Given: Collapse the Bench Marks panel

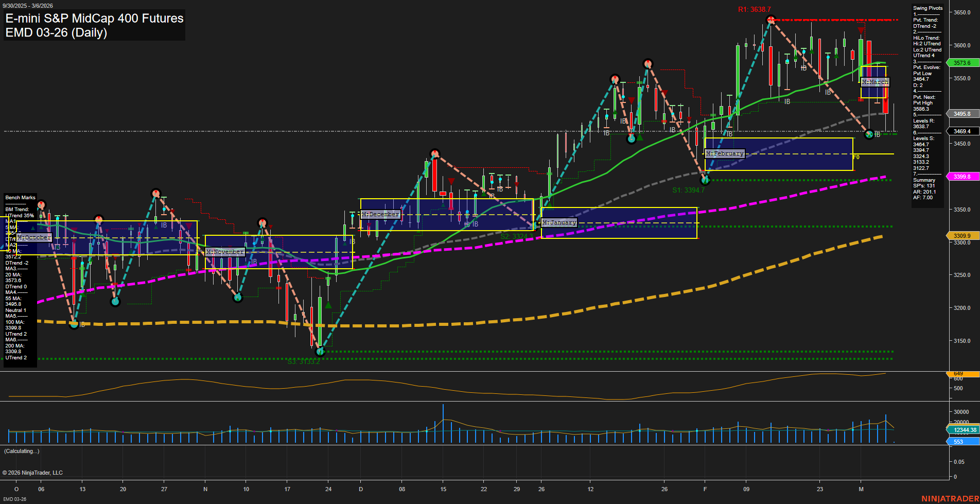Looking at the screenshot, I should [20, 197].
